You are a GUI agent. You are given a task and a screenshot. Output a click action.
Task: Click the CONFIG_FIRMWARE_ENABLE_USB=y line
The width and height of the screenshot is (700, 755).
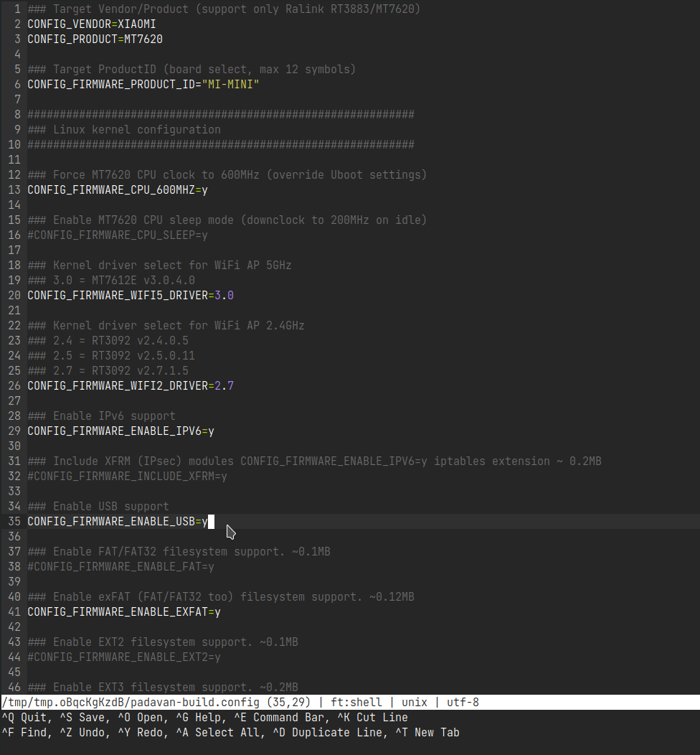(x=118, y=522)
